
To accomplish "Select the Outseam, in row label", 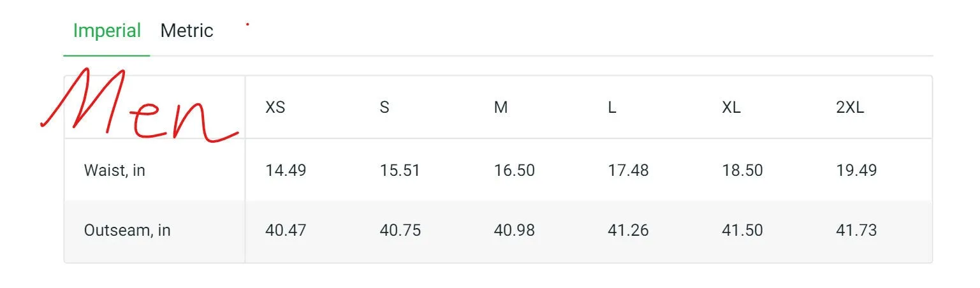I will point(128,230).
